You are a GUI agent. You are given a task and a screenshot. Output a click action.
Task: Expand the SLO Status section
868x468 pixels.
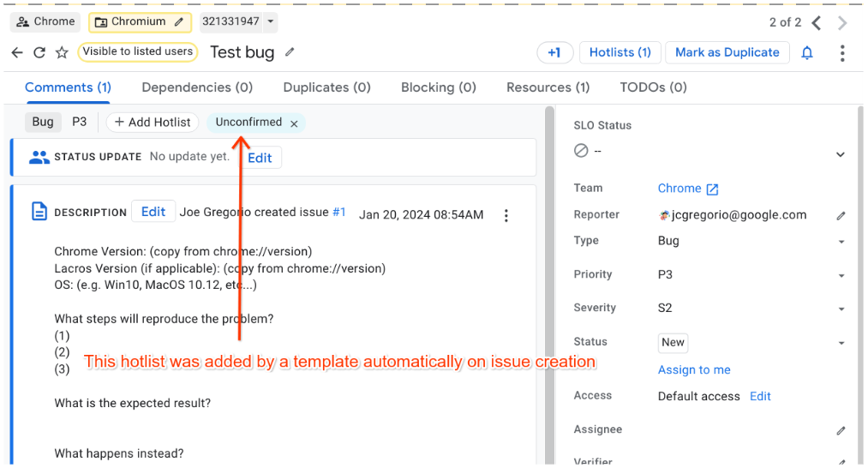click(x=840, y=154)
